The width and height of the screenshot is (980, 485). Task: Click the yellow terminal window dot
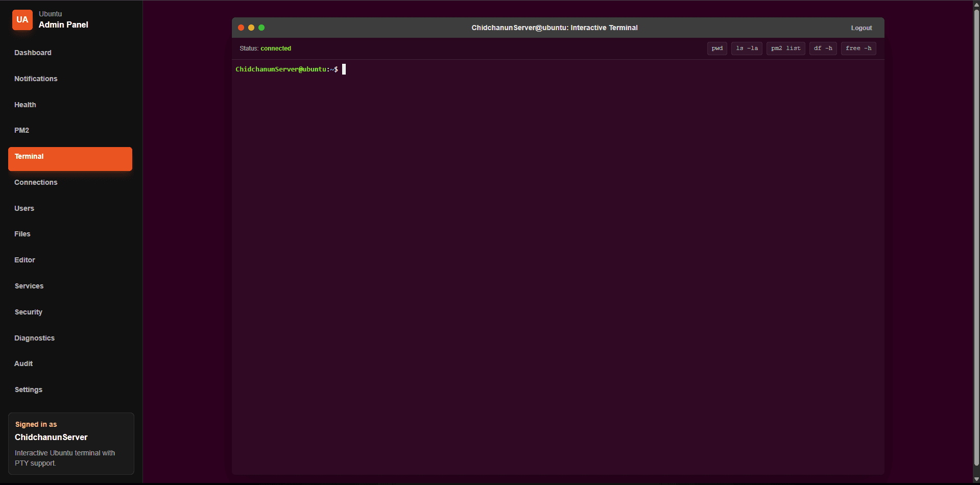[251, 28]
